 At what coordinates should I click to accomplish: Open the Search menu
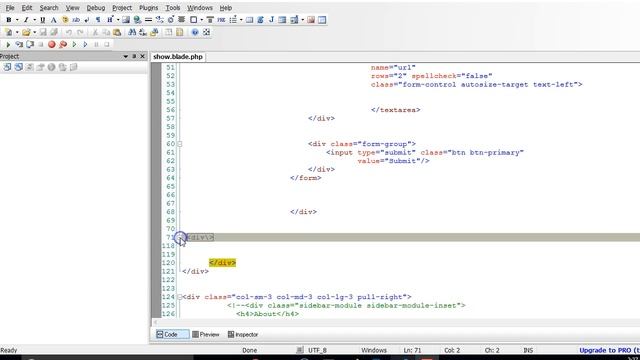tap(49, 8)
